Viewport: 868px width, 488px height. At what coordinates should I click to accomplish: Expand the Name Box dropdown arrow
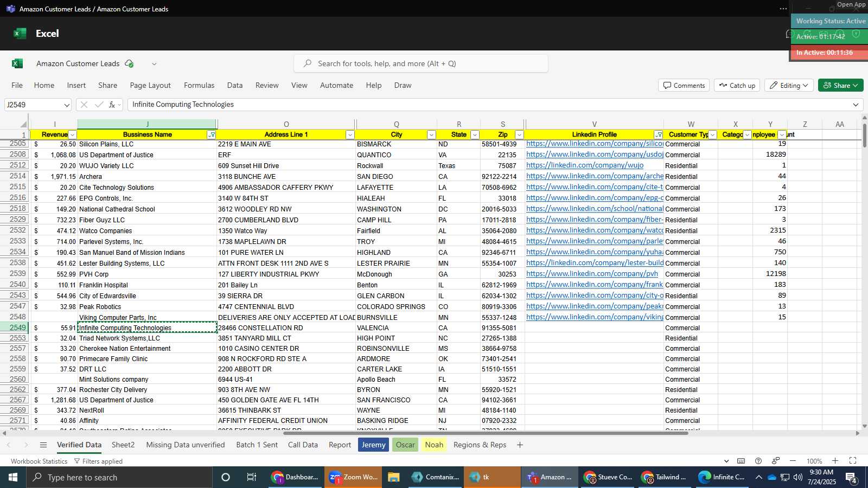tap(67, 105)
